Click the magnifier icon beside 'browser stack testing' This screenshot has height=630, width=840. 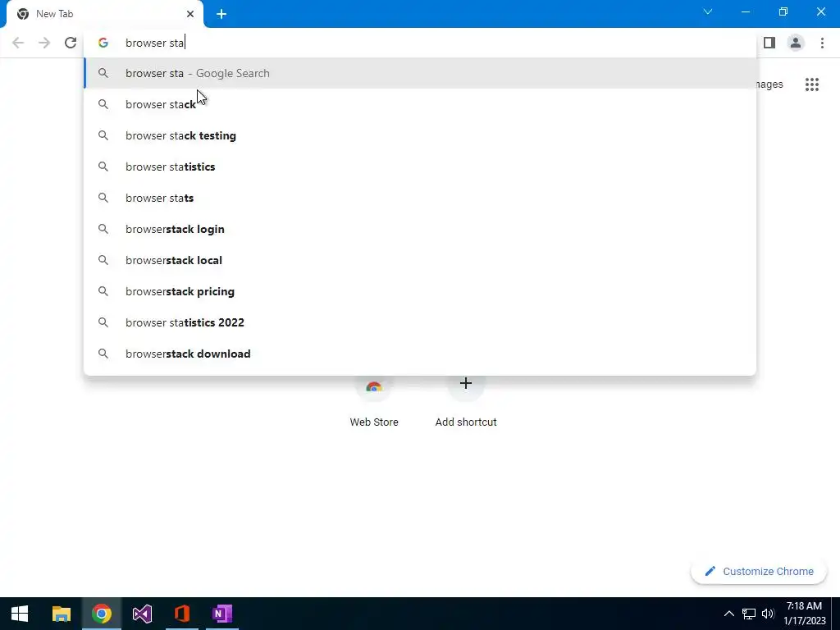click(x=103, y=135)
